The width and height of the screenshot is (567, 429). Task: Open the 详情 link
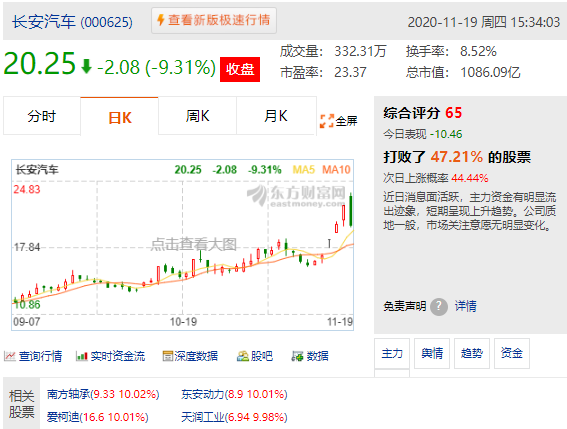tap(465, 306)
